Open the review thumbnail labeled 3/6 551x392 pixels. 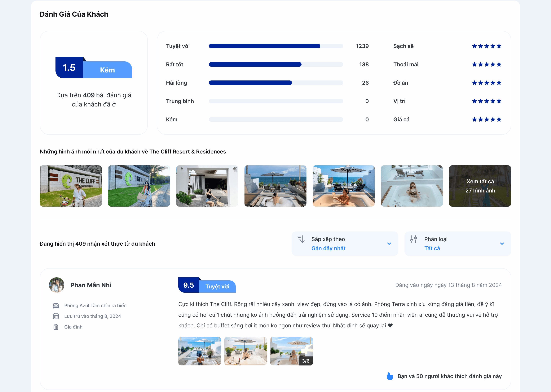(291, 351)
